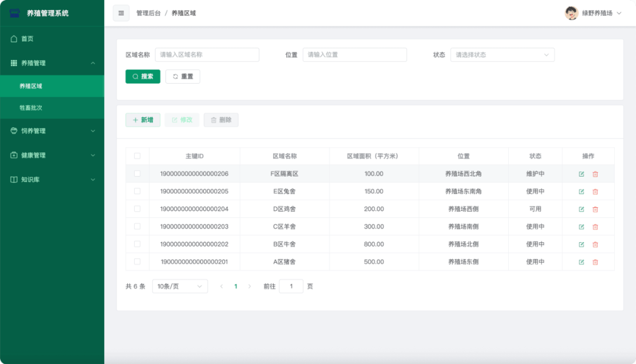The height and width of the screenshot is (364, 636).
Task: Delete the A区猪舍 row via trash icon
Action: [596, 262]
